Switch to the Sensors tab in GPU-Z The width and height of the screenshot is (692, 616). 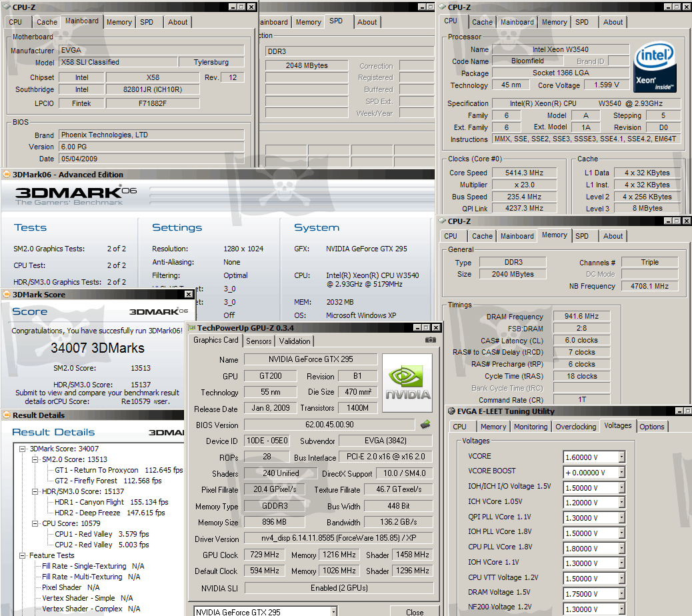pyautogui.click(x=259, y=341)
